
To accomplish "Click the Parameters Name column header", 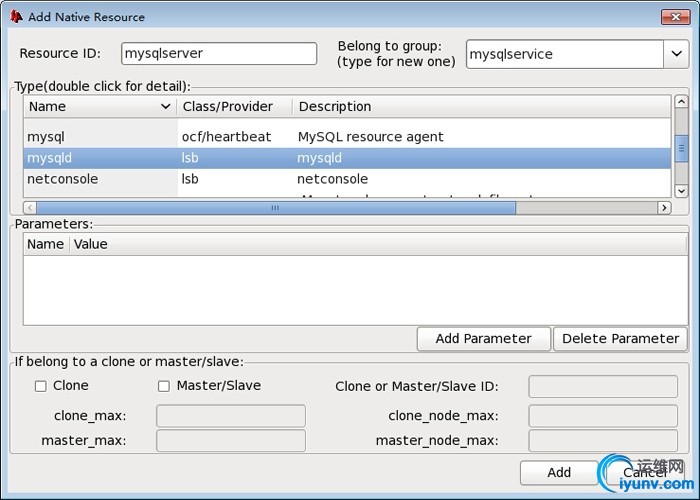I will [46, 244].
